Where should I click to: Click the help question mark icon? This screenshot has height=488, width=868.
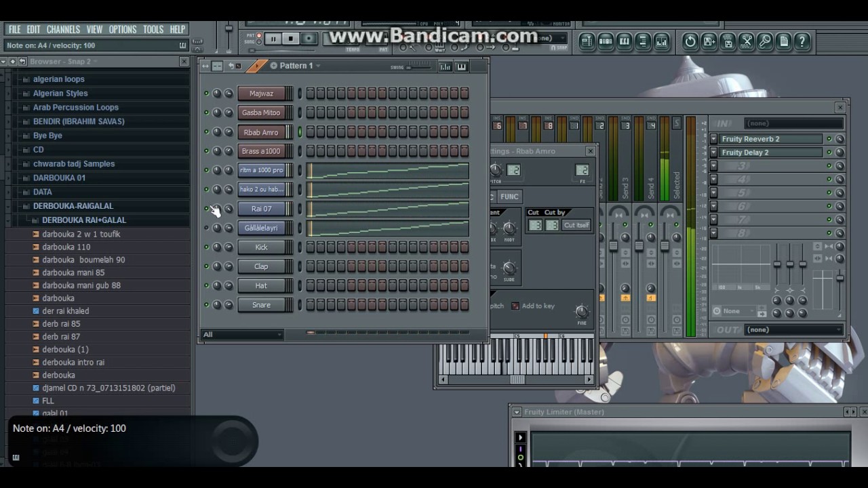[x=802, y=41]
